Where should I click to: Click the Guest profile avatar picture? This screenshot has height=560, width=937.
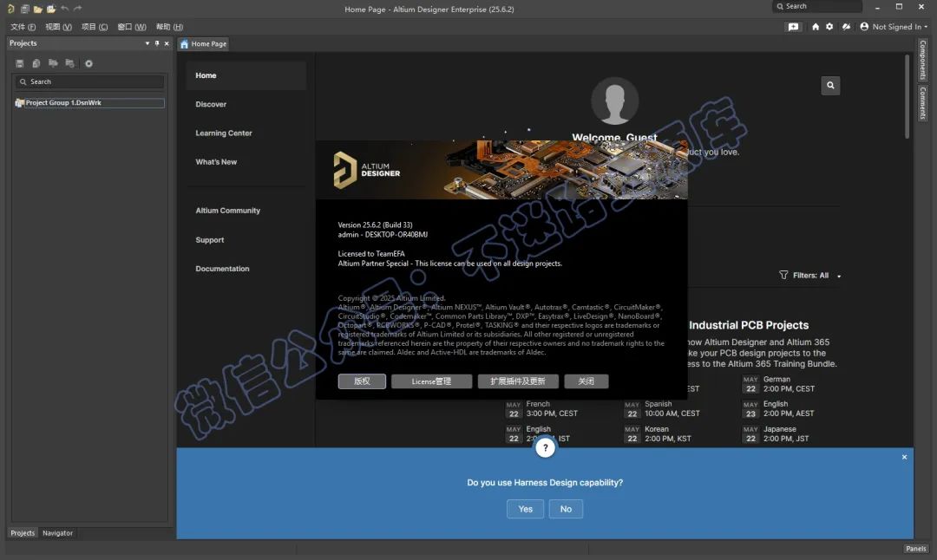(614, 101)
